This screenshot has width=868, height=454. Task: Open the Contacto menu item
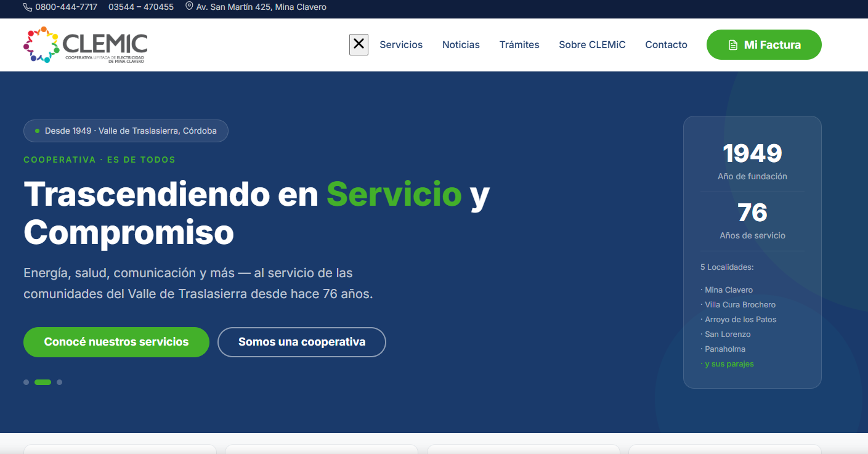666,45
